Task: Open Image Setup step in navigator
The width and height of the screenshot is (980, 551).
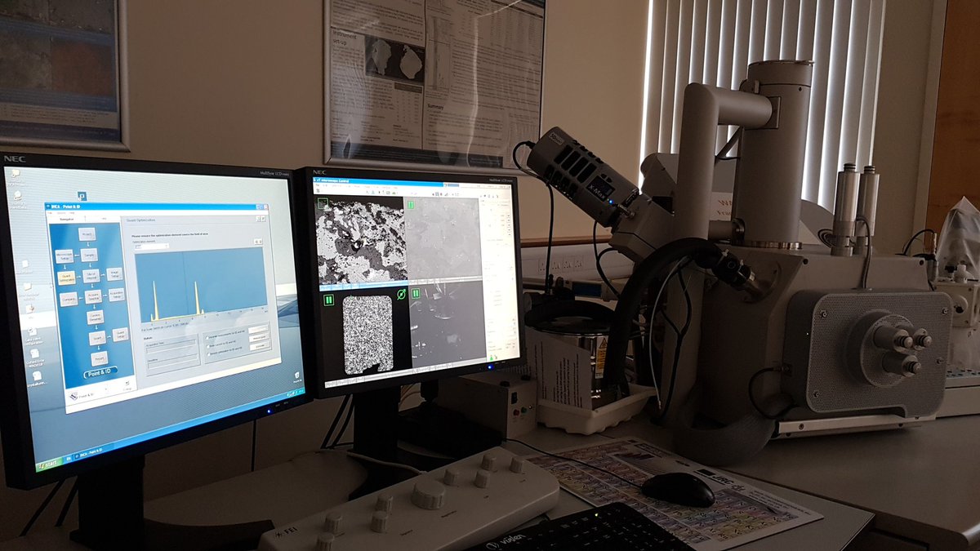Action: (x=114, y=274)
